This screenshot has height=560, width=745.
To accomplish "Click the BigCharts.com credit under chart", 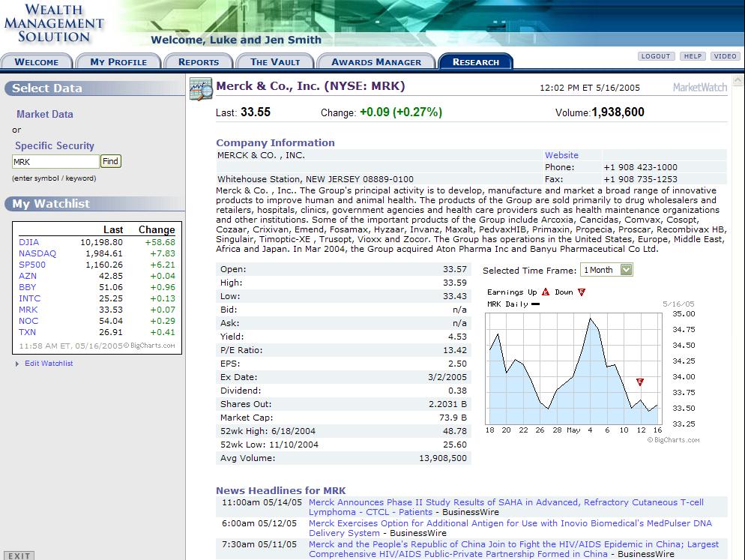I will click(673, 440).
